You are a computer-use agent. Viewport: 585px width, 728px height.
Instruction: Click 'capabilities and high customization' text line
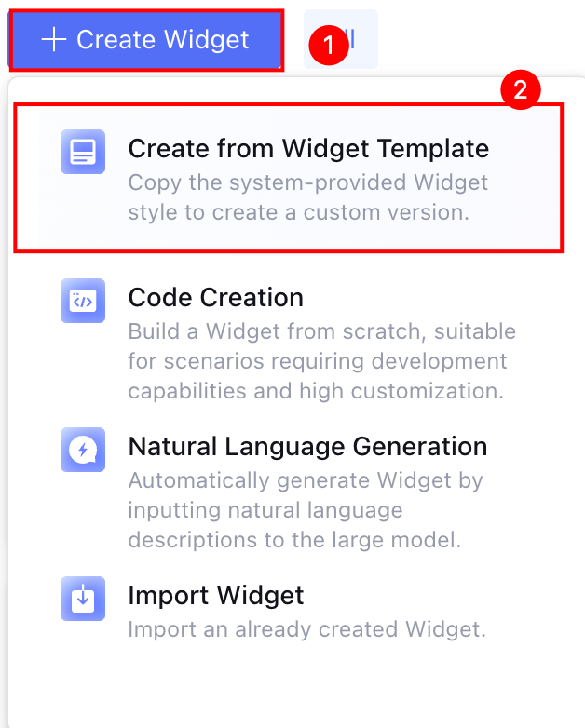(x=317, y=390)
